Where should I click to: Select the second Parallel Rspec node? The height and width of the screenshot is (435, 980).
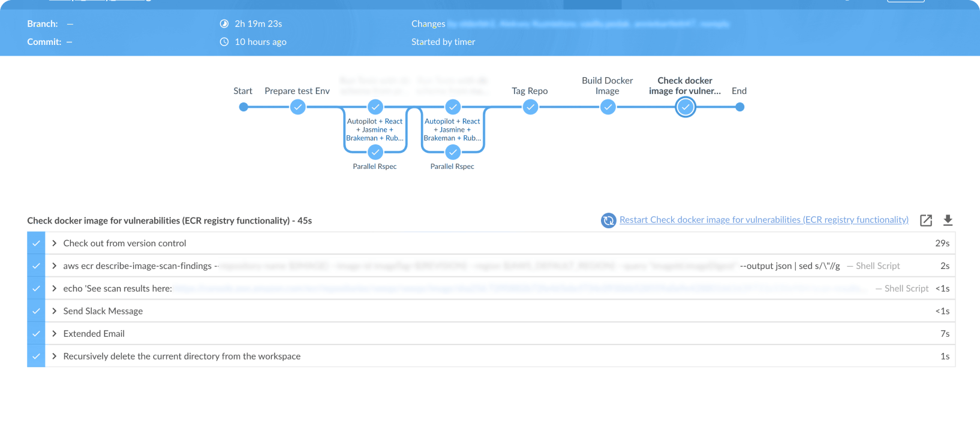[453, 152]
